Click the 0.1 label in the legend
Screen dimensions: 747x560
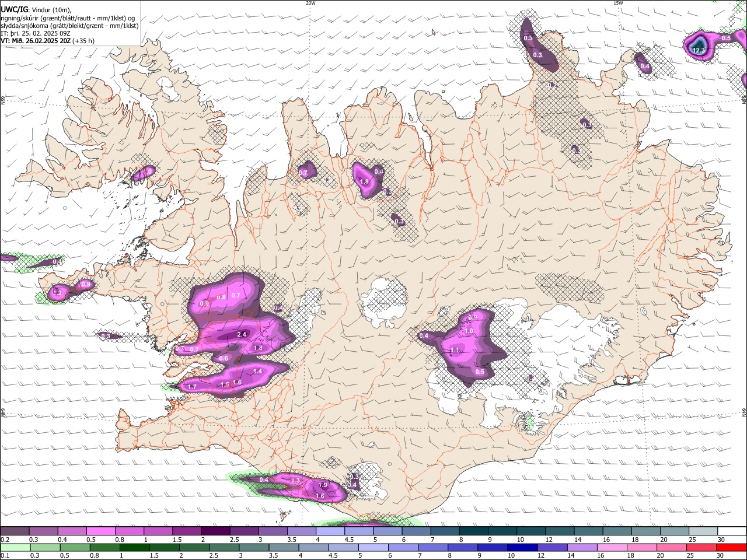[4, 555]
